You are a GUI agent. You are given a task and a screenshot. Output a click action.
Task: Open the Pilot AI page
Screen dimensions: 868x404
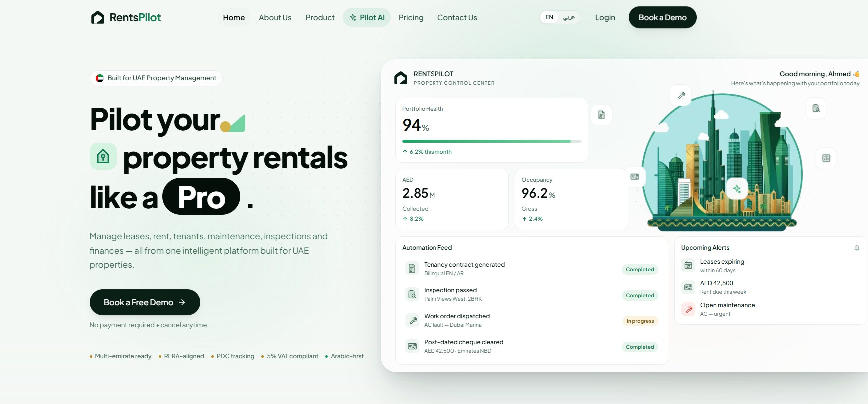tap(367, 18)
